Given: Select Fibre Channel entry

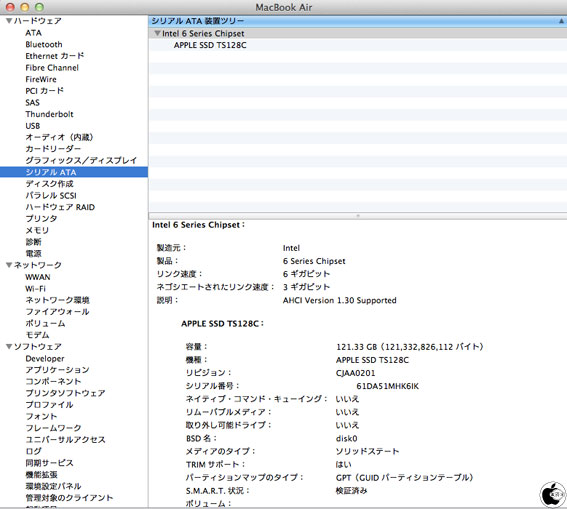Looking at the screenshot, I should click(52, 68).
